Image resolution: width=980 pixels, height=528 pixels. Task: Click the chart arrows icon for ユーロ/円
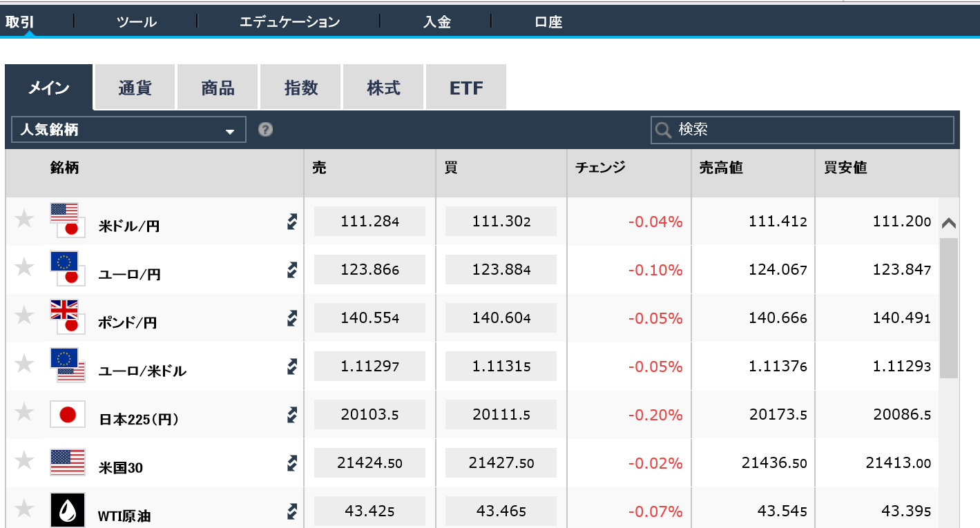click(x=292, y=270)
